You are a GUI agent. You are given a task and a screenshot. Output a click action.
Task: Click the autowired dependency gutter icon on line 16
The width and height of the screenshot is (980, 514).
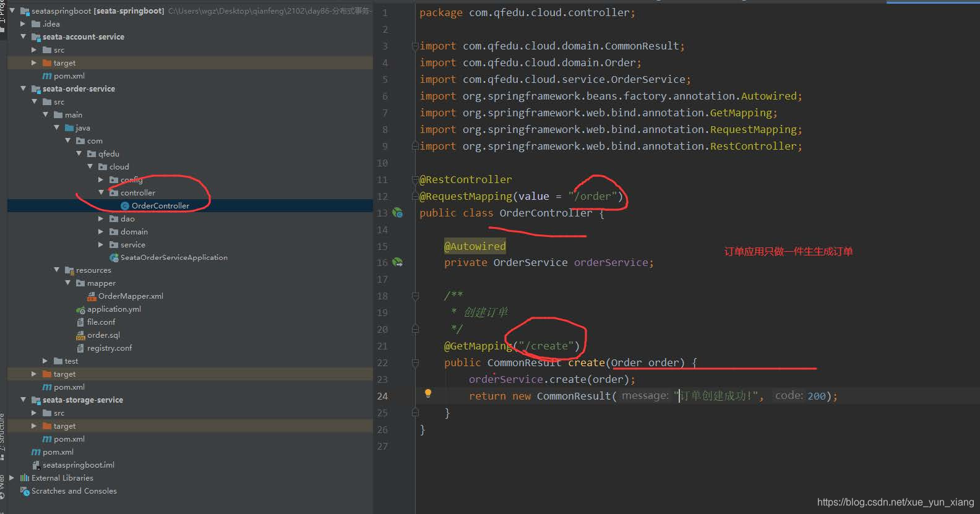point(398,262)
